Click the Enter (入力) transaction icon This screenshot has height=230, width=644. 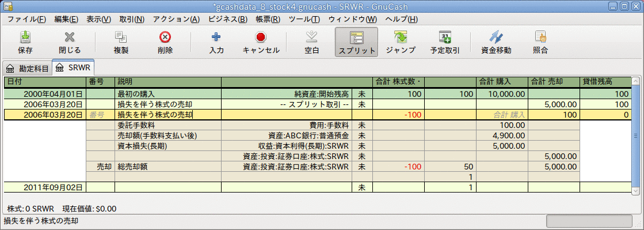[x=216, y=43]
